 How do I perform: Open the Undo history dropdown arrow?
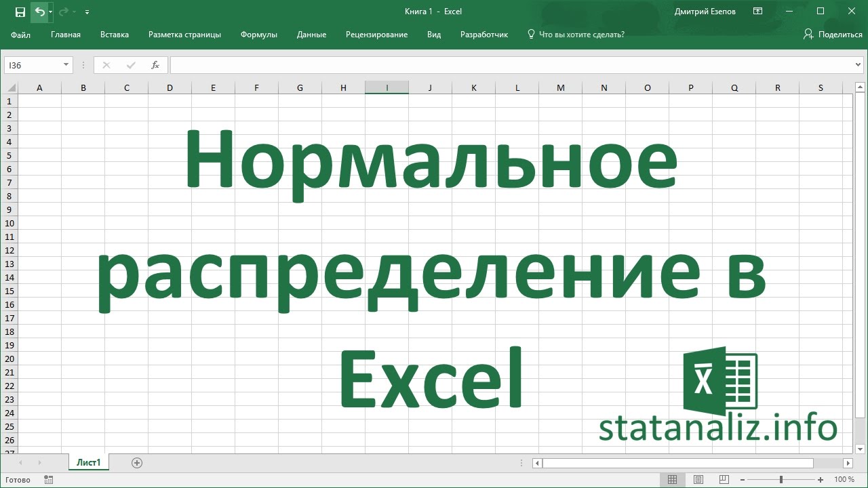point(50,12)
